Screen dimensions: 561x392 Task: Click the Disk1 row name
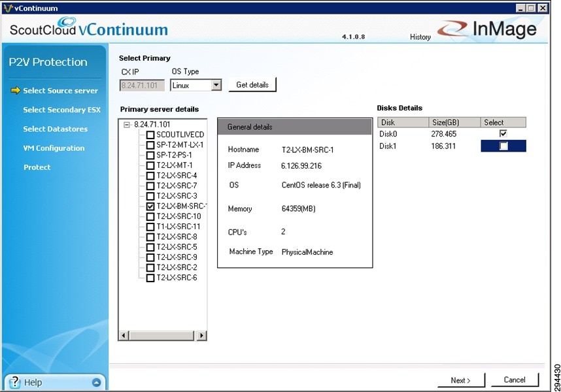pos(388,146)
